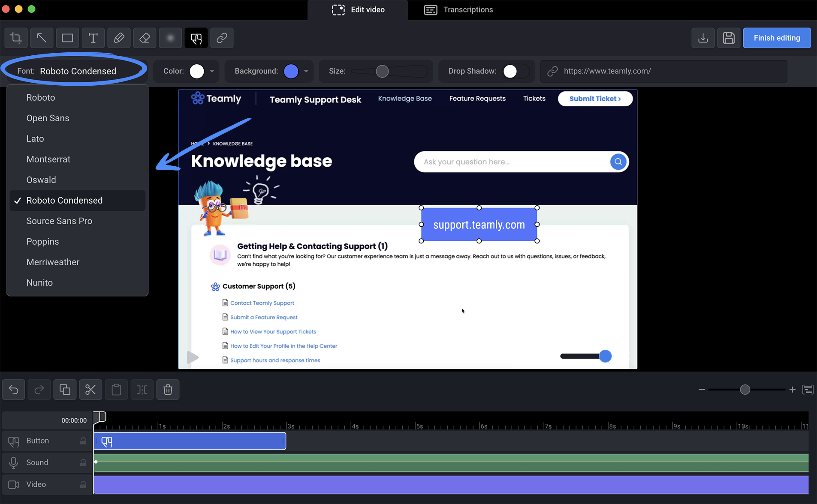Open the Color dropdown arrow
This screenshot has width=817, height=504.
coord(212,71)
